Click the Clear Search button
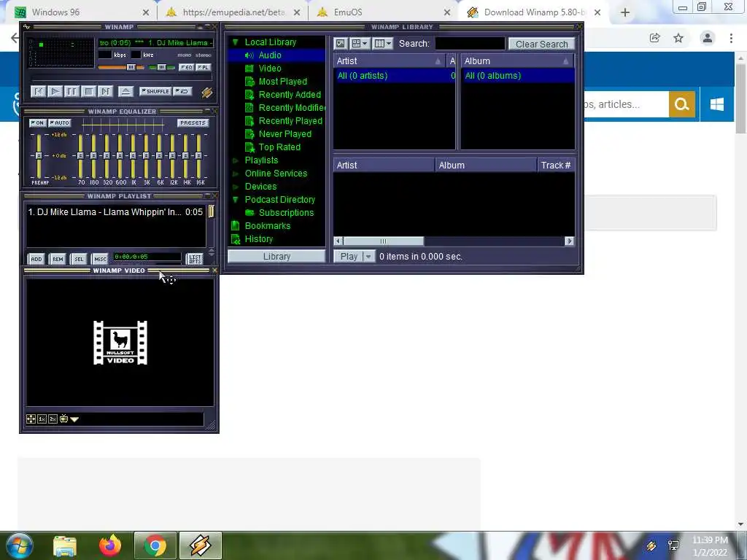The height and width of the screenshot is (560, 747). [542, 44]
